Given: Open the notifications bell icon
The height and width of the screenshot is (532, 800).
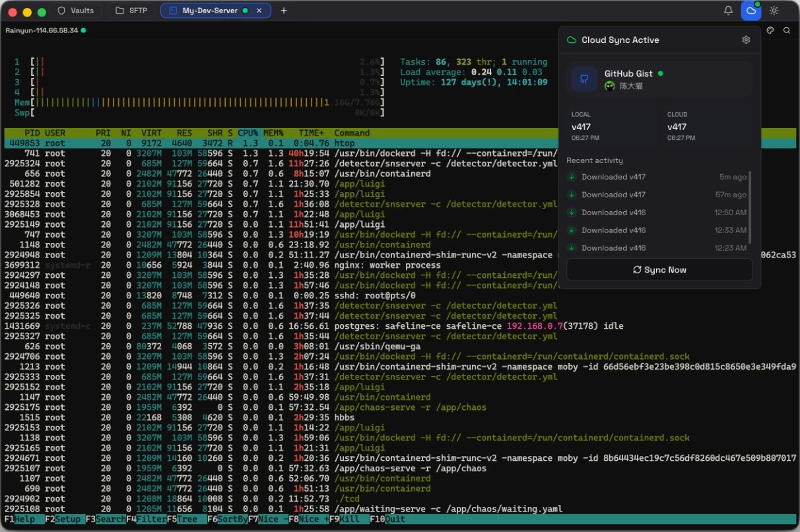Looking at the screenshot, I should [728, 11].
